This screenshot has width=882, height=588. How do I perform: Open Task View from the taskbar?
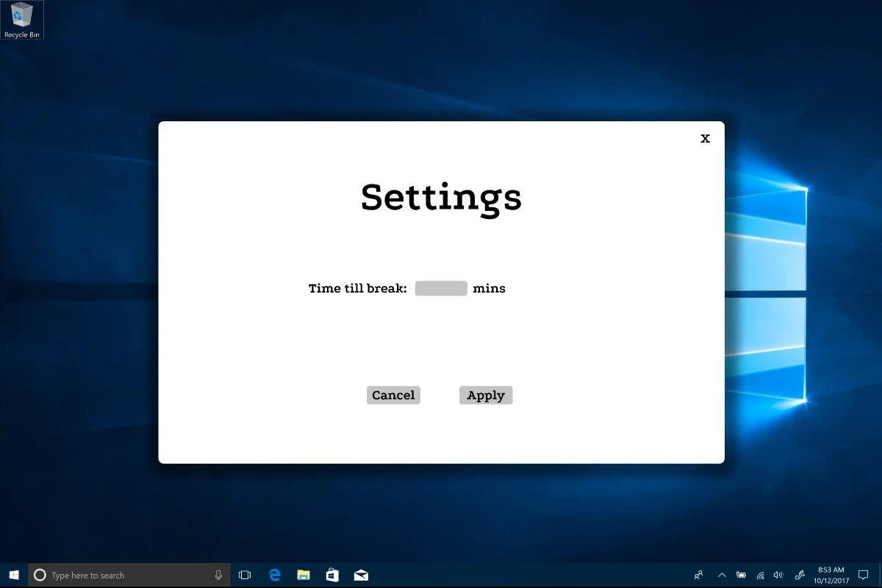[245, 576]
